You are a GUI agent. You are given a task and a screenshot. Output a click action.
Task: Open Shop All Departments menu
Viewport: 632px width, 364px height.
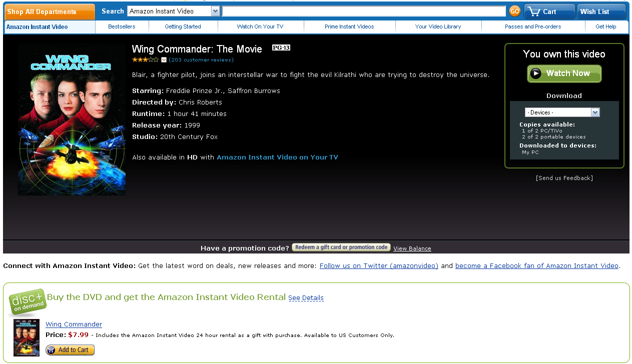[x=49, y=11]
